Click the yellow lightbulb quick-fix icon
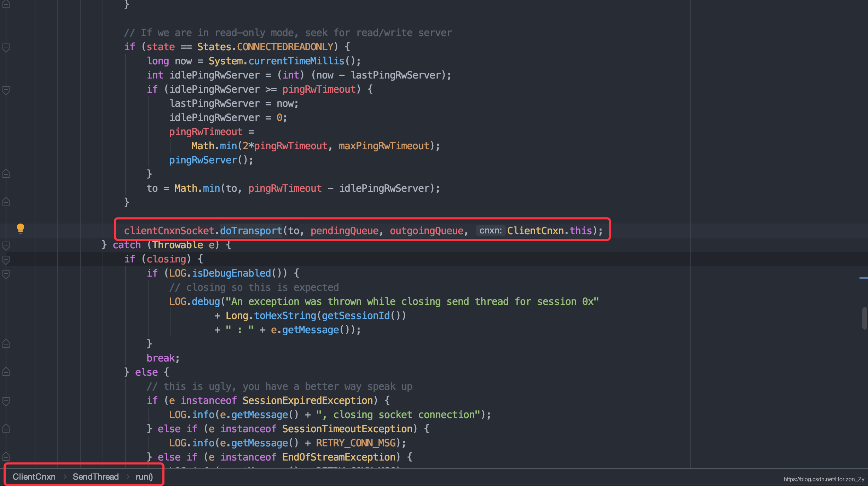This screenshot has height=486, width=868. click(21, 228)
